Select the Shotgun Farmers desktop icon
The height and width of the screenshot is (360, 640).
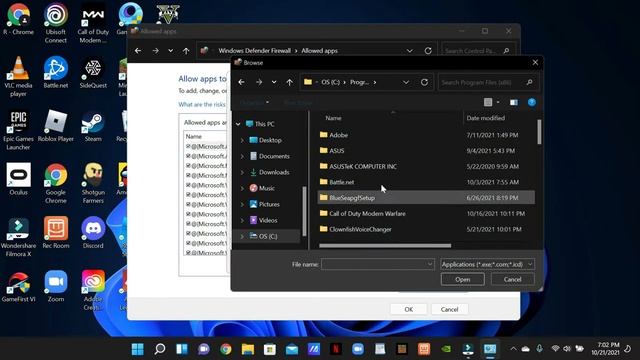(x=93, y=183)
